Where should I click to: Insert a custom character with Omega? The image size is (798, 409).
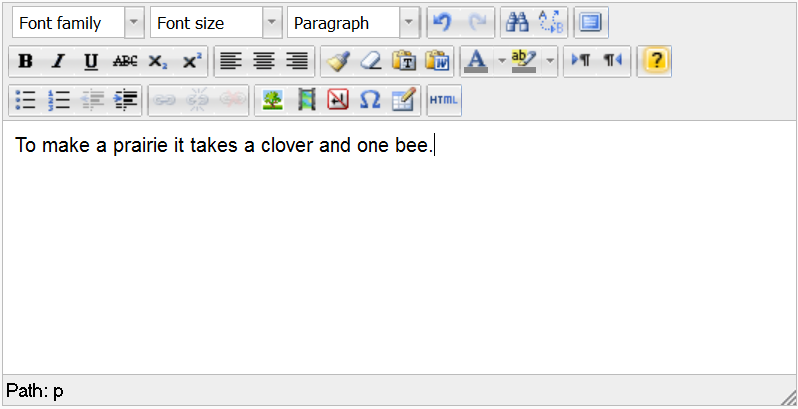(370, 100)
